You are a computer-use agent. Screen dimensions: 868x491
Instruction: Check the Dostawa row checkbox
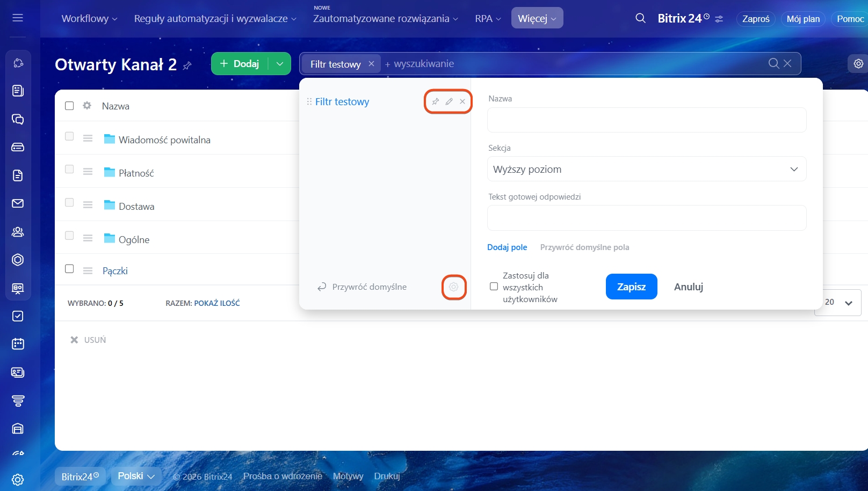69,202
